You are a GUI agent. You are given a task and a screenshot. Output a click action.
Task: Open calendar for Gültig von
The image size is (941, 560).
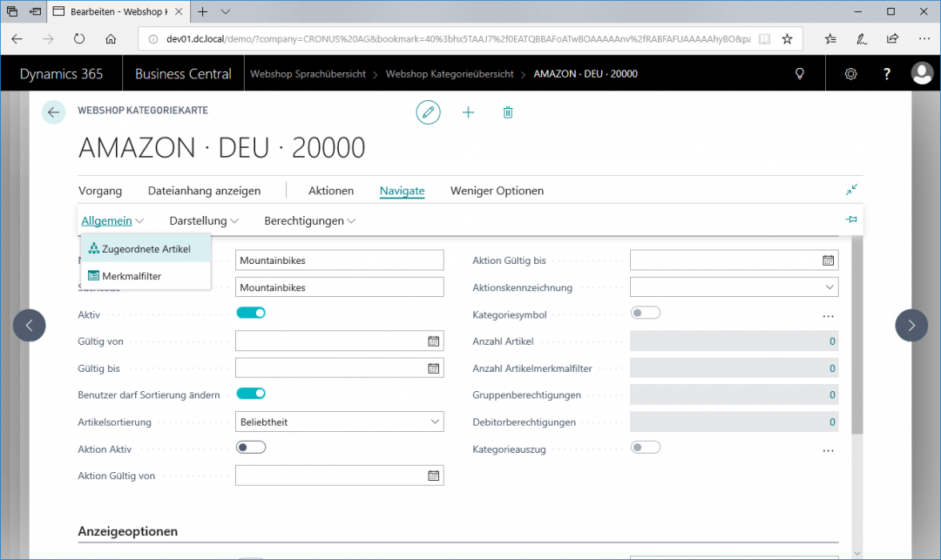433,341
